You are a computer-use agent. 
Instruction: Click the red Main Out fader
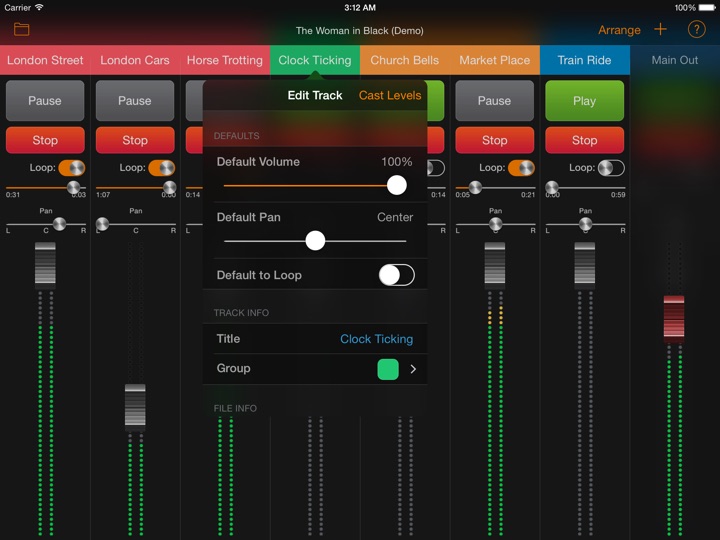pos(674,318)
